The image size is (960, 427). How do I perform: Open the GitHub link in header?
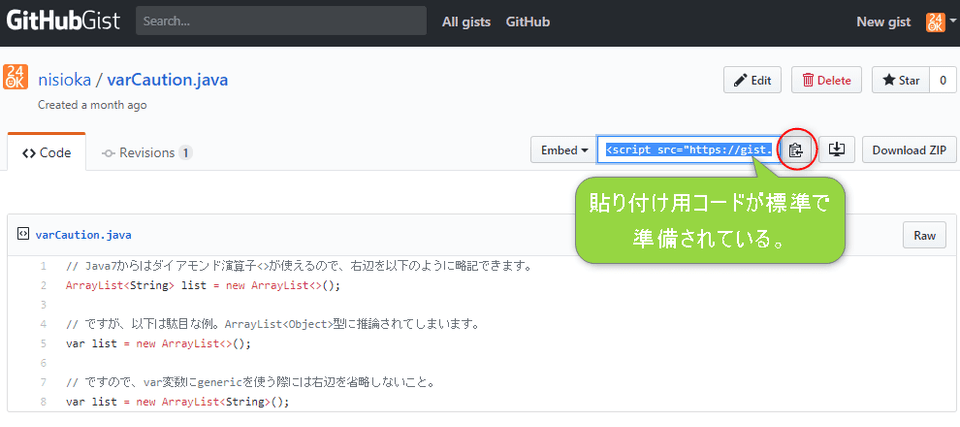tap(527, 21)
